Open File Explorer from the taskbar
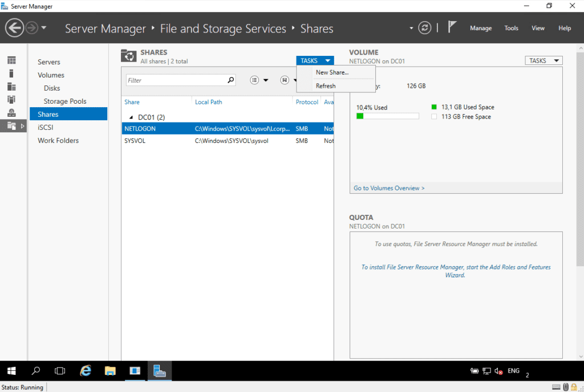The height and width of the screenshot is (392, 584). [x=110, y=371]
